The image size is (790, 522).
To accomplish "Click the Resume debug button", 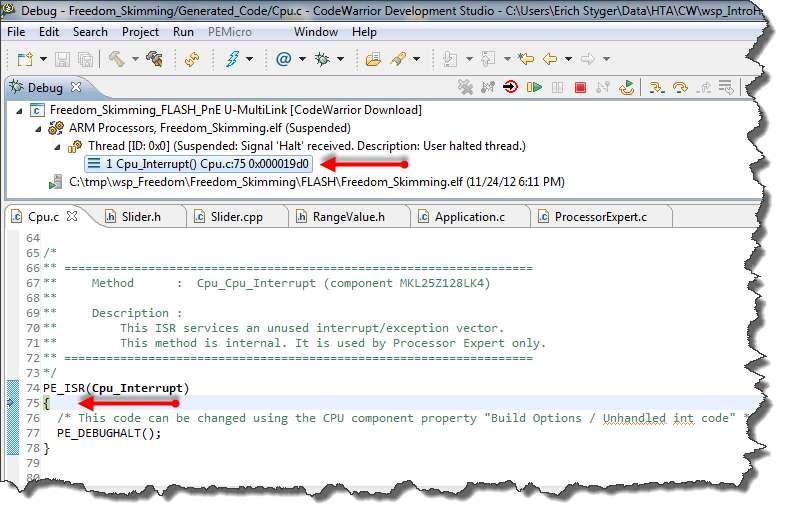I will [534, 88].
